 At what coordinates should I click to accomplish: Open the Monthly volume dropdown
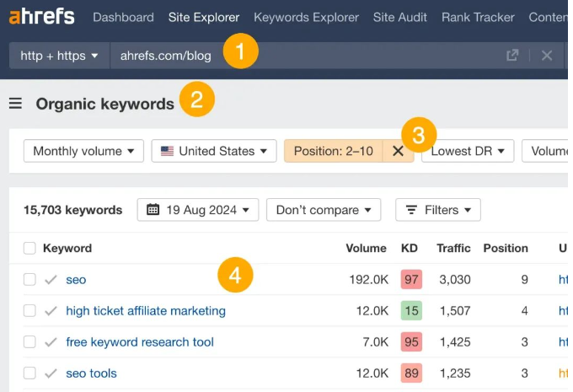pyautogui.click(x=83, y=151)
